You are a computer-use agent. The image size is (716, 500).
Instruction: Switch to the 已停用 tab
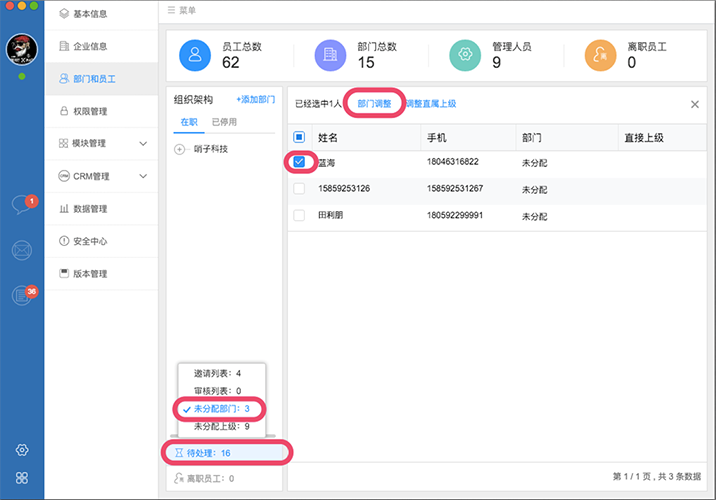click(224, 122)
